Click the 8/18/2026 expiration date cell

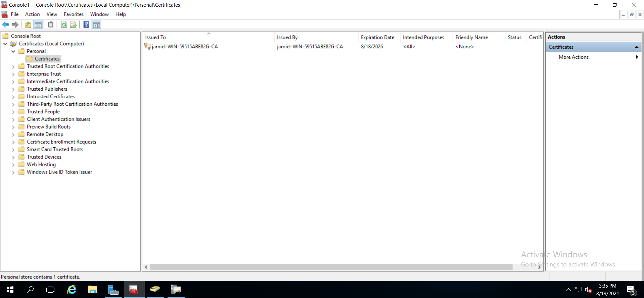[x=372, y=47]
